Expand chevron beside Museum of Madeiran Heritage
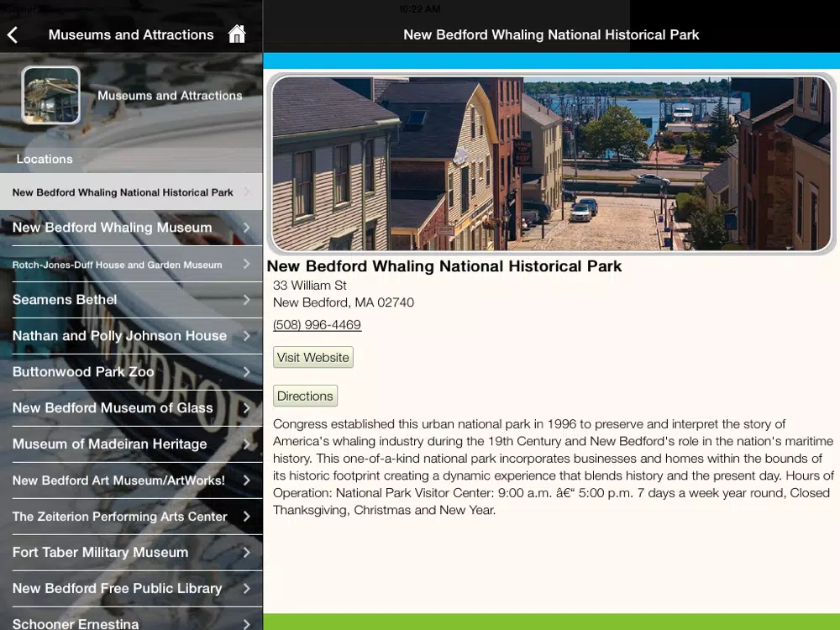This screenshot has width=840, height=630. 246,444
